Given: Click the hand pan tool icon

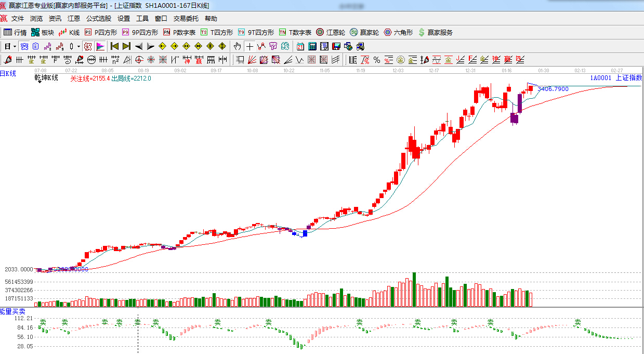Looking at the screenshot, I should pyautogui.click(x=238, y=46).
